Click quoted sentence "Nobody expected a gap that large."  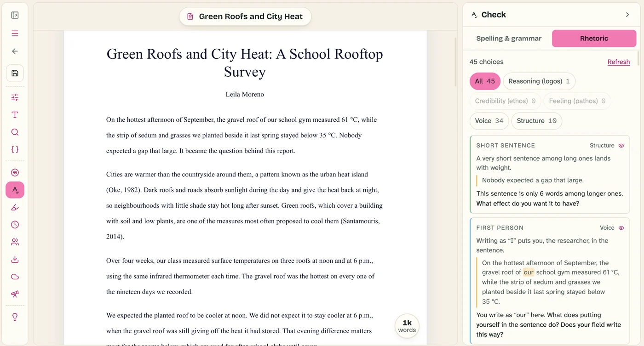click(533, 180)
